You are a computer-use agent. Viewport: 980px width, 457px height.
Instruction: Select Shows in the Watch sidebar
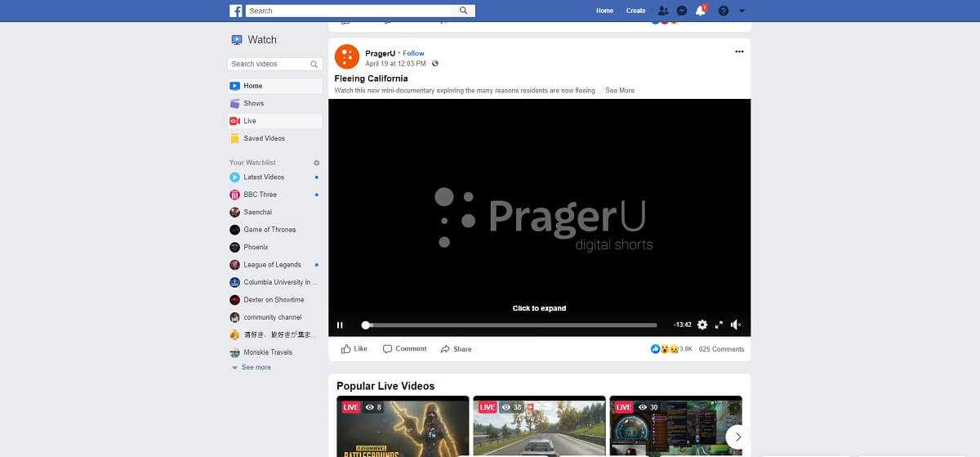coord(274,103)
